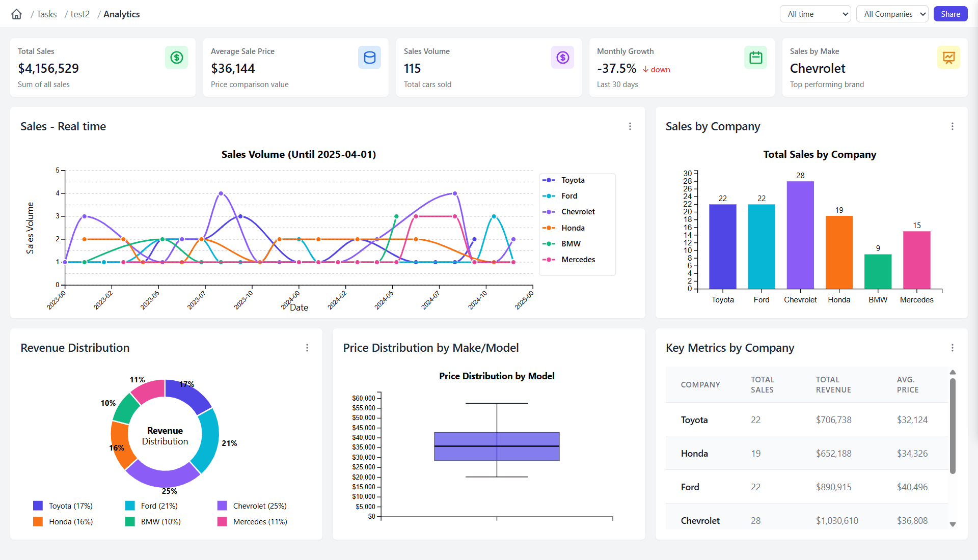Click the BMW bar in bar chart
Image resolution: width=978 pixels, height=560 pixels.
coord(878,272)
